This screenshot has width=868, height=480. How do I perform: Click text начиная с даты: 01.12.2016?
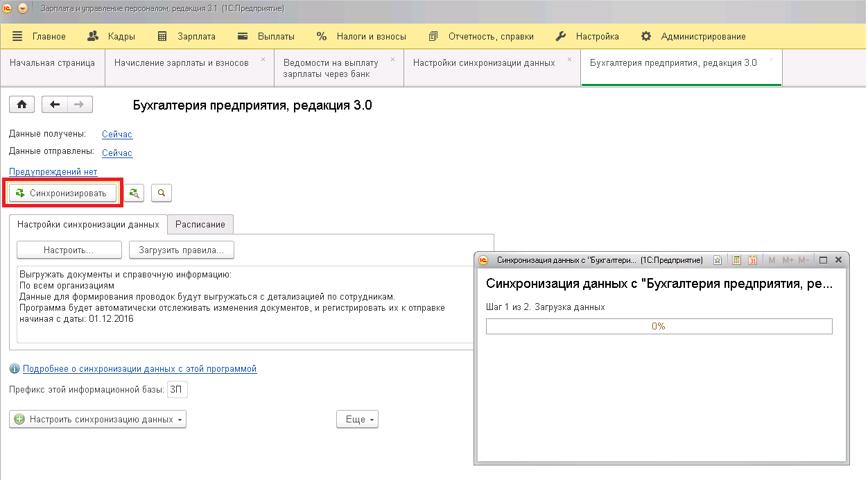pos(76,319)
